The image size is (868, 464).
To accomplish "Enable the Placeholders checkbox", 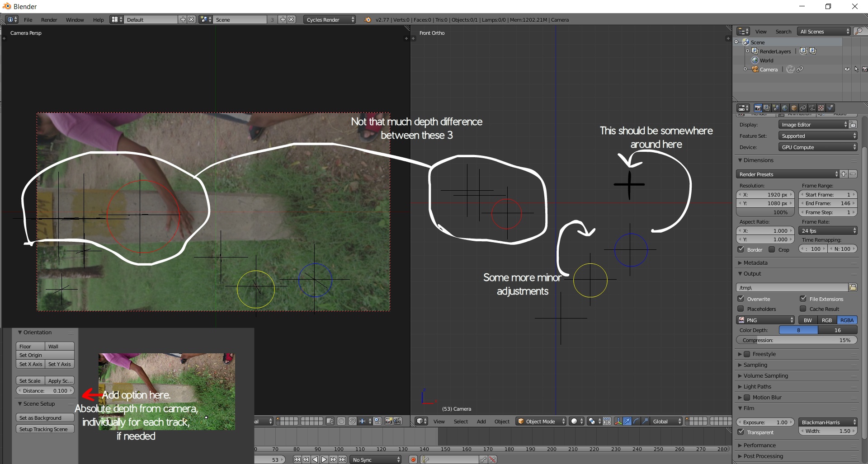I will coord(741,309).
